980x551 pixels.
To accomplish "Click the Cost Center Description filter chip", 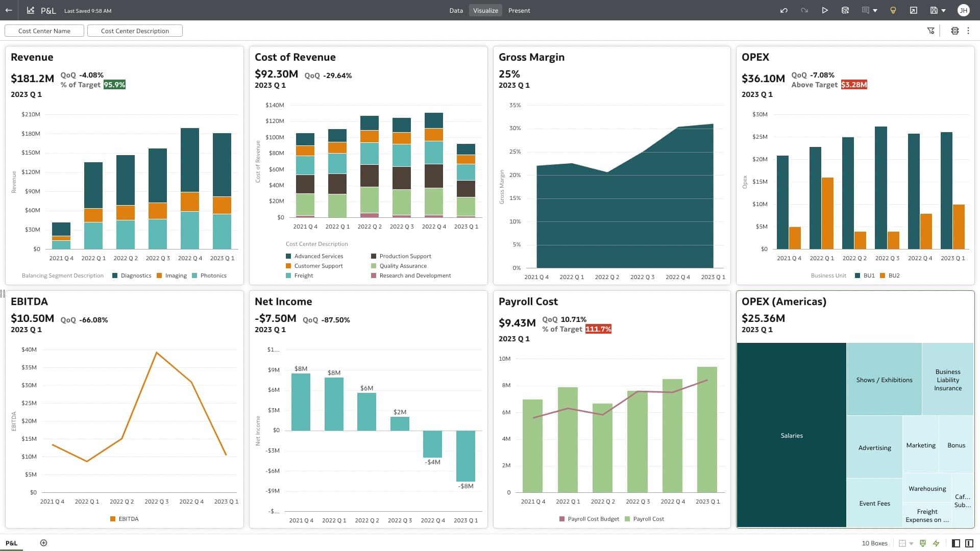I will (135, 31).
